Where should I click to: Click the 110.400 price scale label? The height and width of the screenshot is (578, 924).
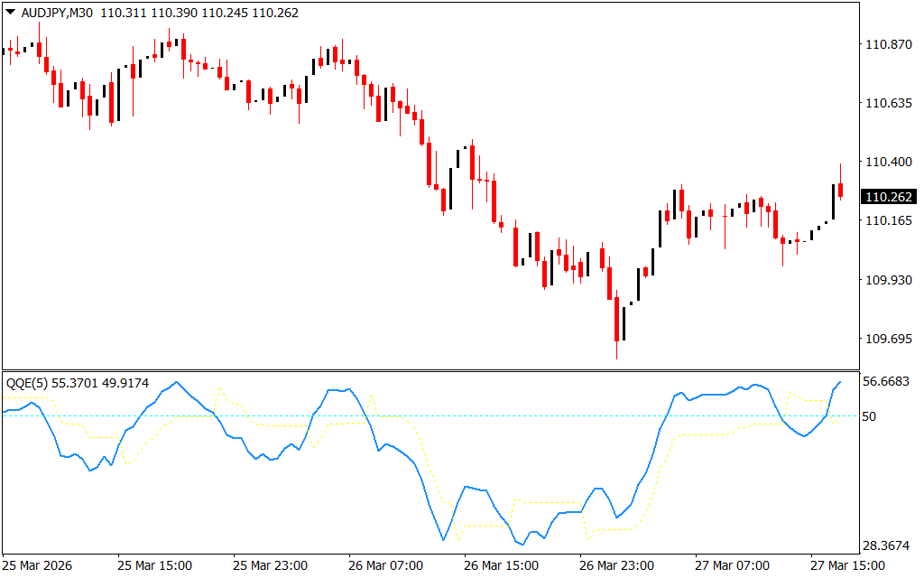889,162
